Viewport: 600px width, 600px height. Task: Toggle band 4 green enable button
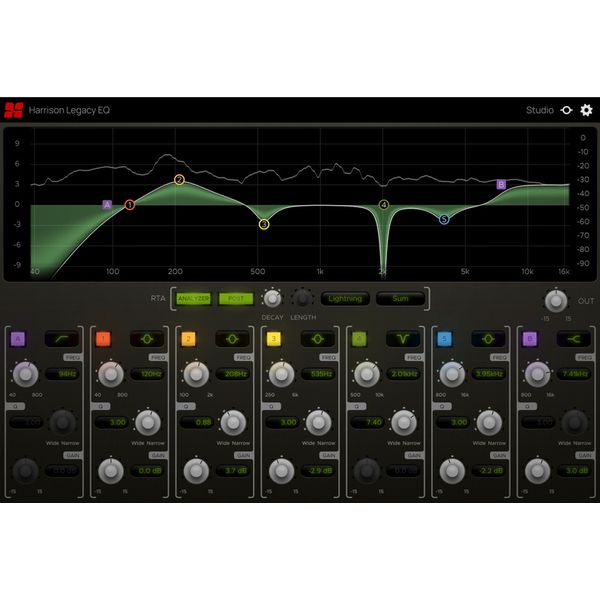pos(359,339)
